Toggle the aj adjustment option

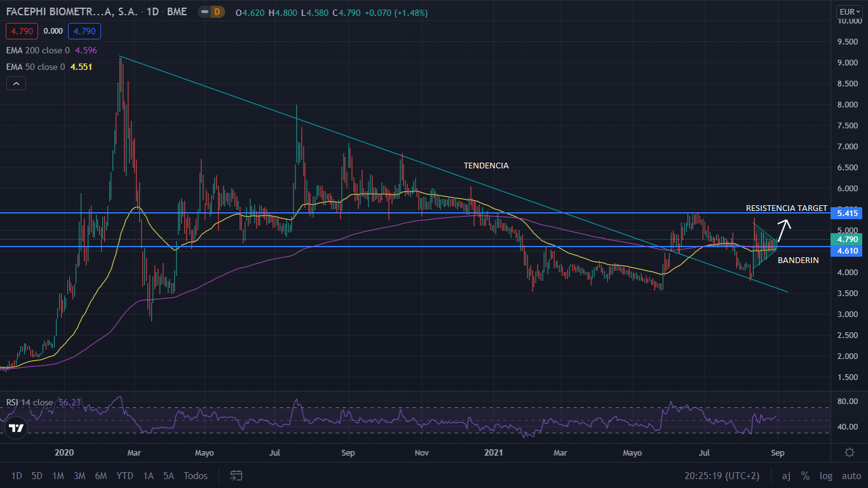786,475
